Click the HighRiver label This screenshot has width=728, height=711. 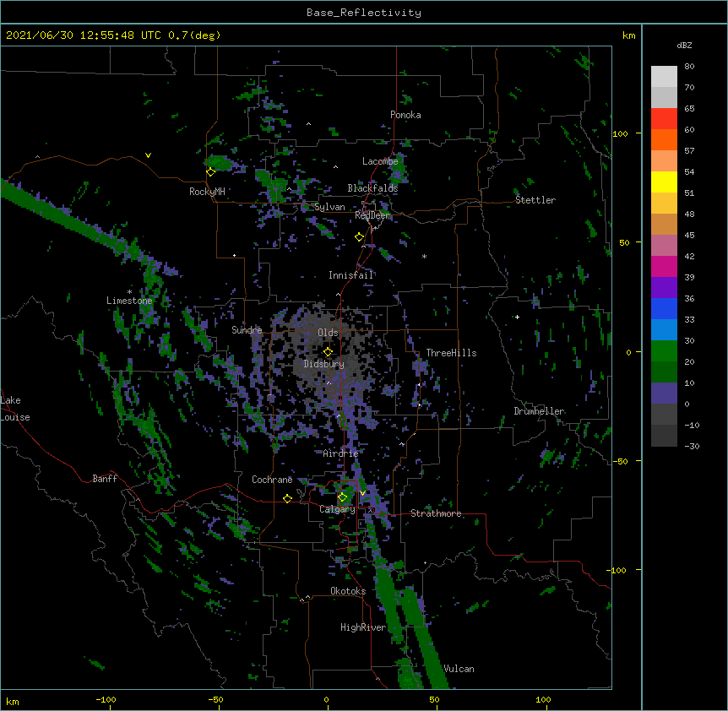tap(363, 627)
